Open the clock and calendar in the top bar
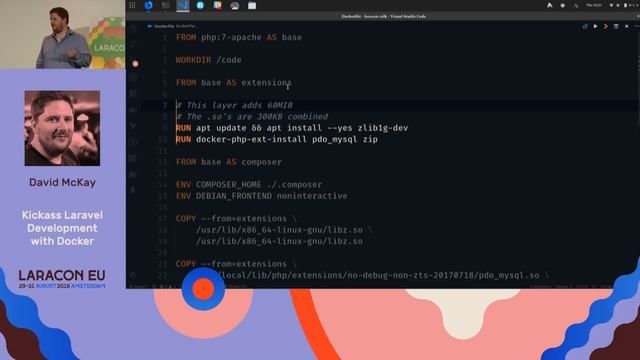The width and height of the screenshot is (640, 360). tap(594, 5)
